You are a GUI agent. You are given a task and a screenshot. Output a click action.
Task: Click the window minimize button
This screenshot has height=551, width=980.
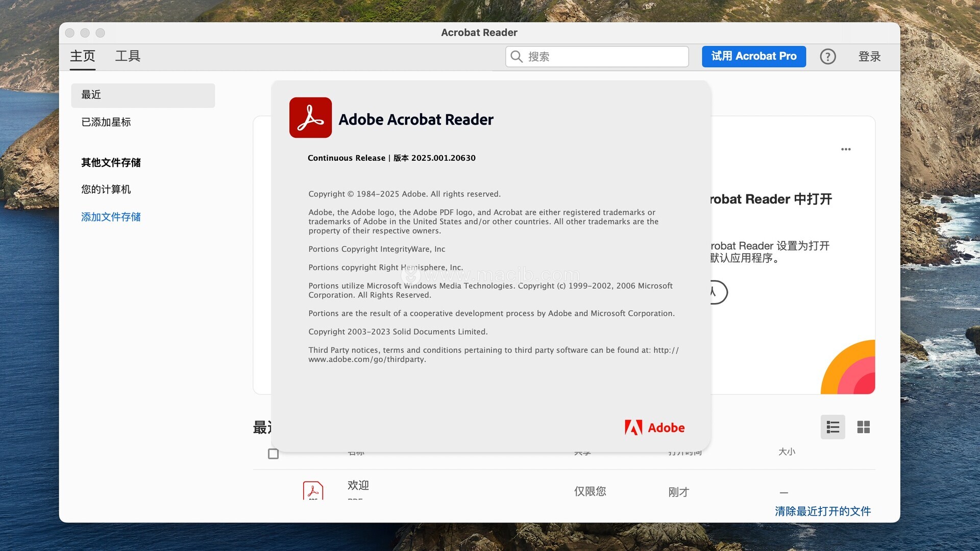85,33
